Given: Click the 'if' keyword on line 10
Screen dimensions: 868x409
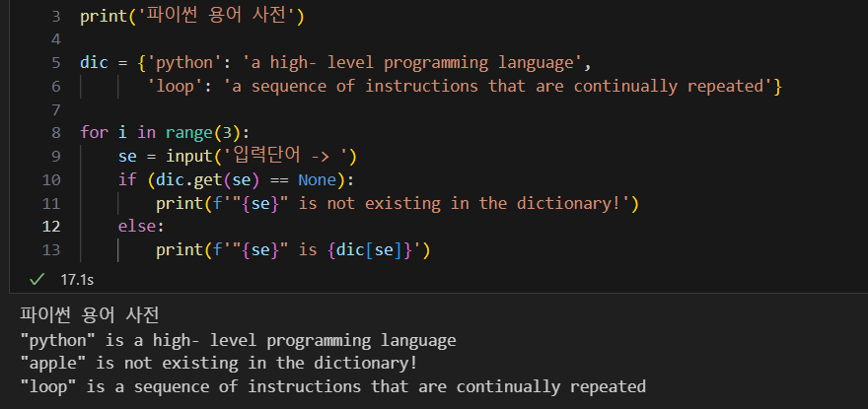Looking at the screenshot, I should pyautogui.click(x=127, y=180).
